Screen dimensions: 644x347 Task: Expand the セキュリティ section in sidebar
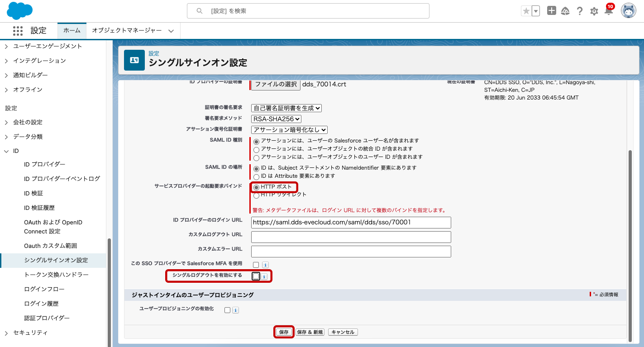[6, 333]
